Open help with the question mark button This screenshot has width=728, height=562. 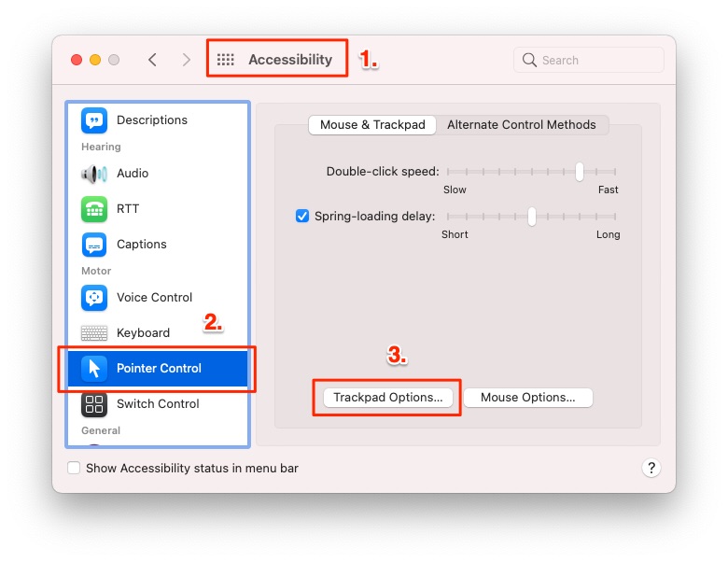coord(651,468)
